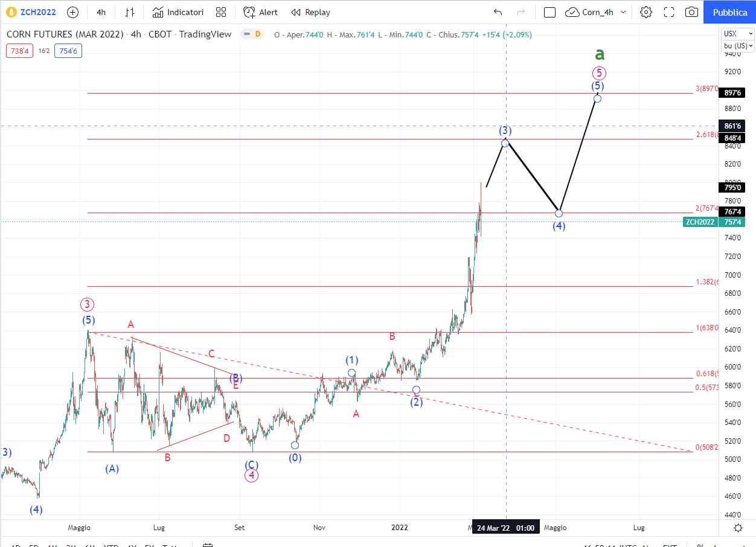The height and width of the screenshot is (547, 756).
Task: Click the 0(508'2 Fibonacci level label
Action: point(707,447)
